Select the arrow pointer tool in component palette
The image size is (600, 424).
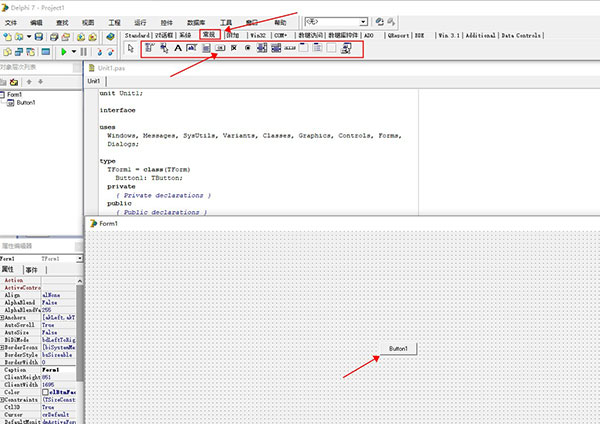130,48
